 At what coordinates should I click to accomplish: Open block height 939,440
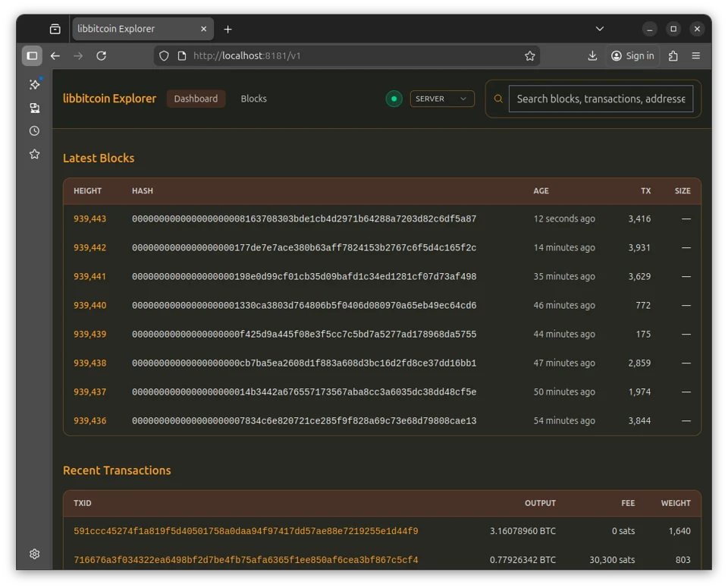click(x=90, y=305)
